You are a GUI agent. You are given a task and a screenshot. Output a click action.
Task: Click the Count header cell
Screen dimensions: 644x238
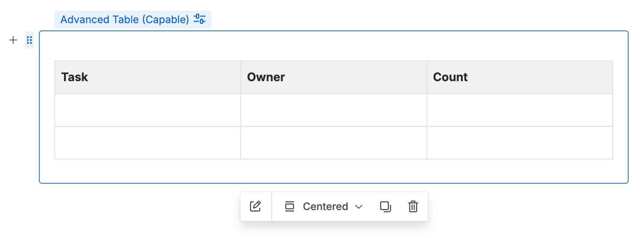click(x=519, y=77)
